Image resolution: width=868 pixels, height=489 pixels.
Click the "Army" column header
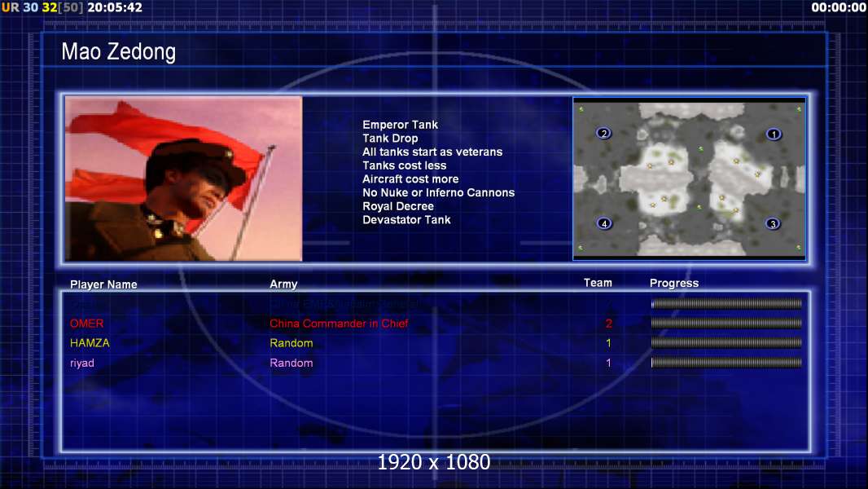point(283,284)
